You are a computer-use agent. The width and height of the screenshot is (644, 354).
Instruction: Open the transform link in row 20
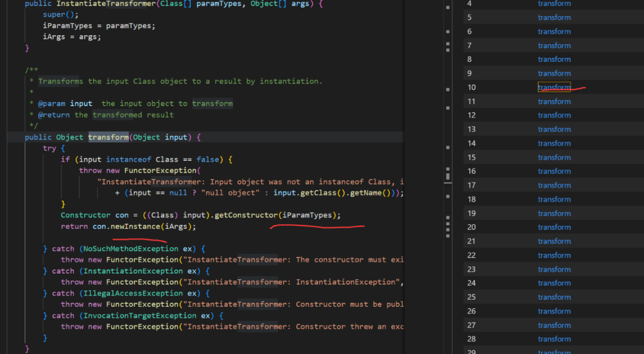click(554, 227)
